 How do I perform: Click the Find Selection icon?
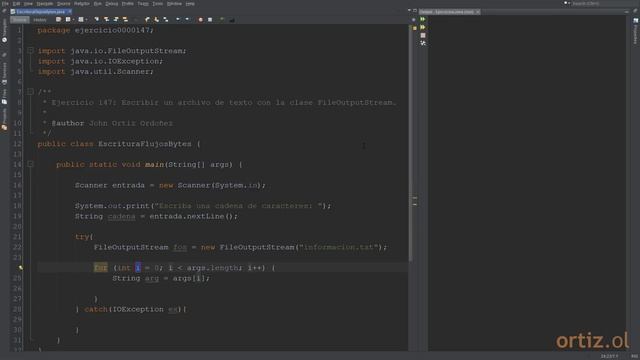click(97, 20)
